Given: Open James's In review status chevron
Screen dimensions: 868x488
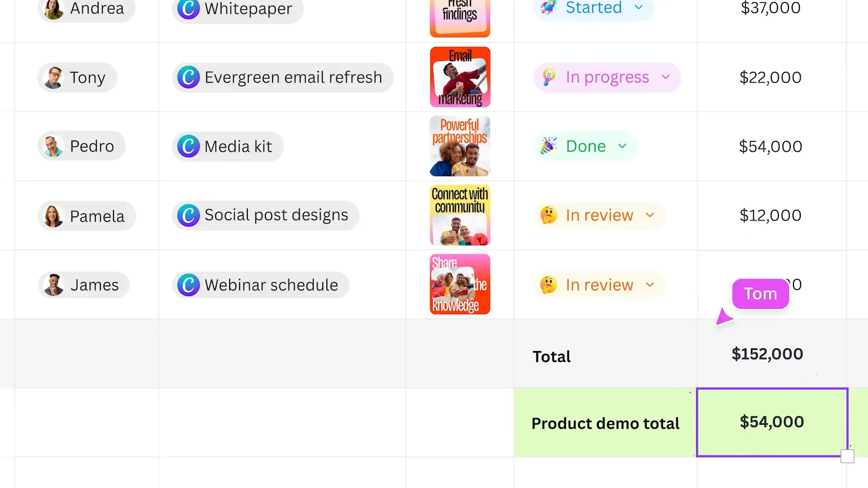Looking at the screenshot, I should coord(650,285).
